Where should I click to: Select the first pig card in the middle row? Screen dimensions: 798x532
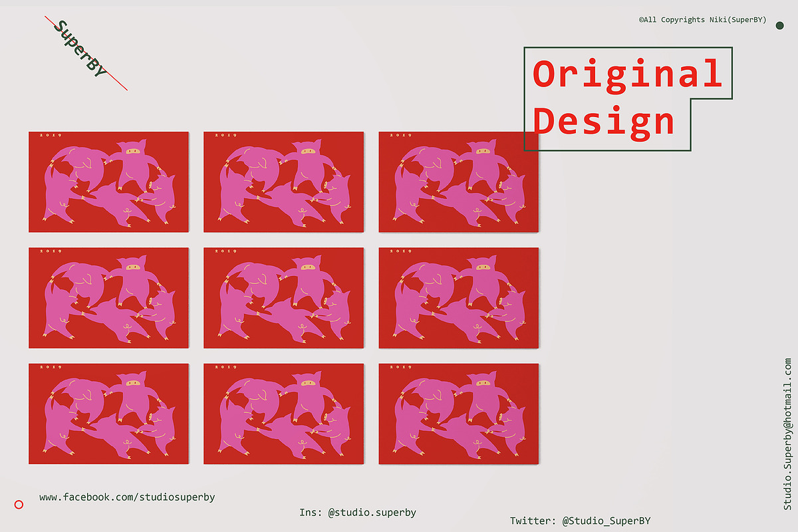coord(109,298)
